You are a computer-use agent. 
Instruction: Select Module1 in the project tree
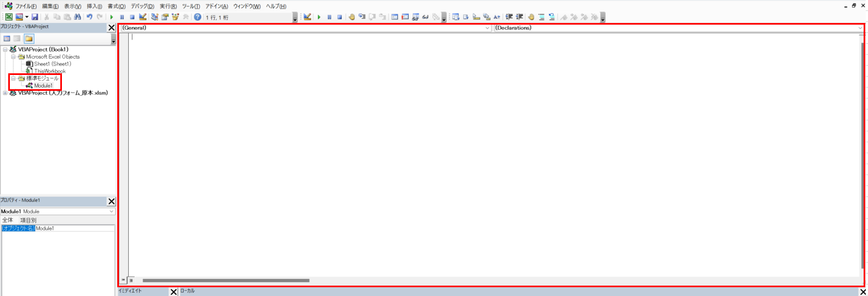[43, 86]
